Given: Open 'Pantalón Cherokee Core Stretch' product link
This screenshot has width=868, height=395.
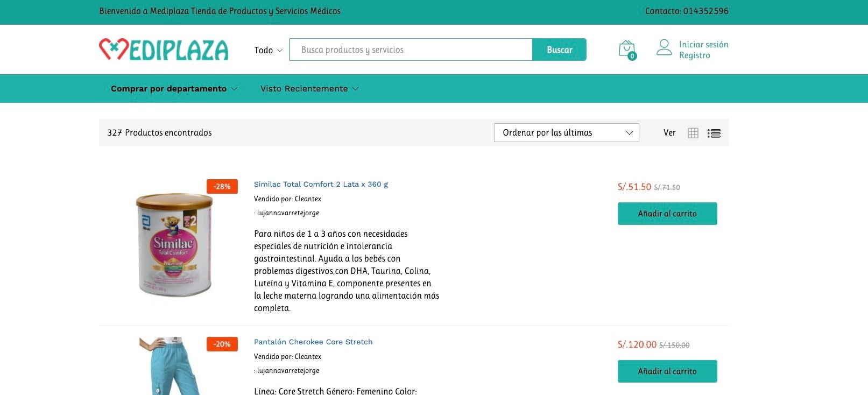Looking at the screenshot, I should click(x=313, y=342).
